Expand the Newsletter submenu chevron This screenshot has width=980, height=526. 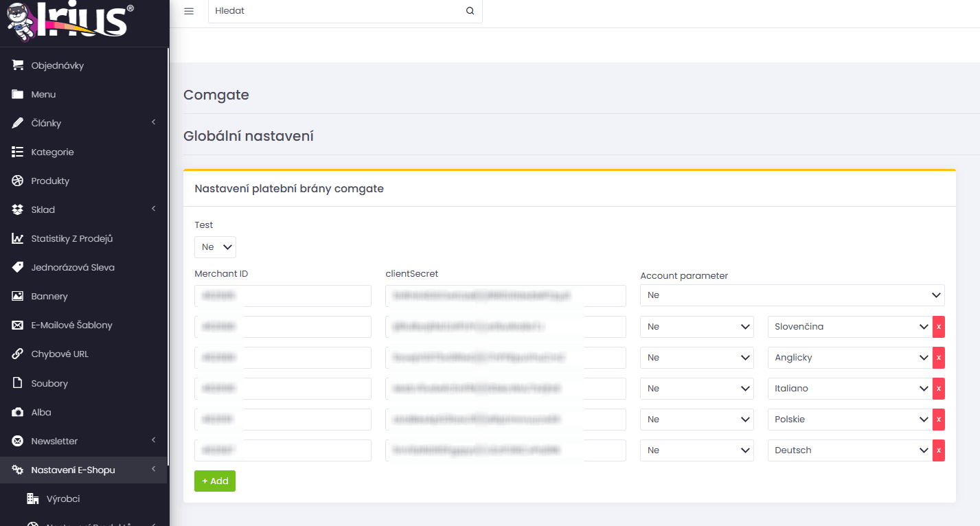[154, 440]
